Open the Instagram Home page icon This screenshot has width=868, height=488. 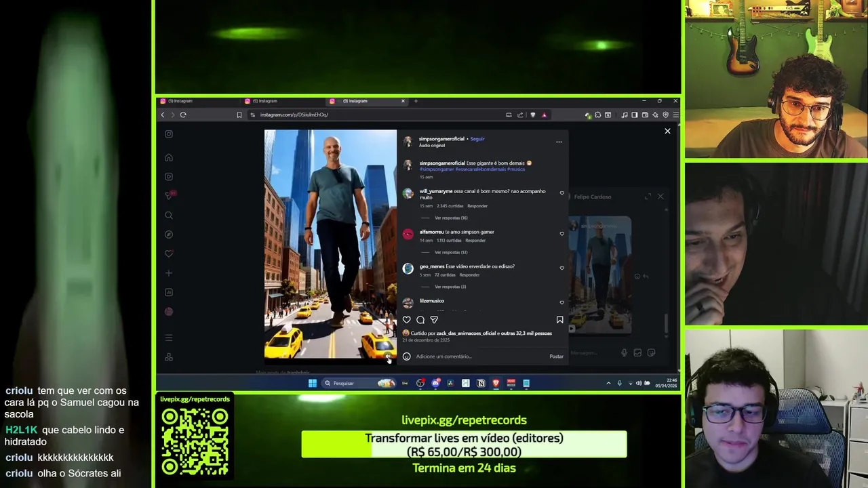pyautogui.click(x=169, y=158)
